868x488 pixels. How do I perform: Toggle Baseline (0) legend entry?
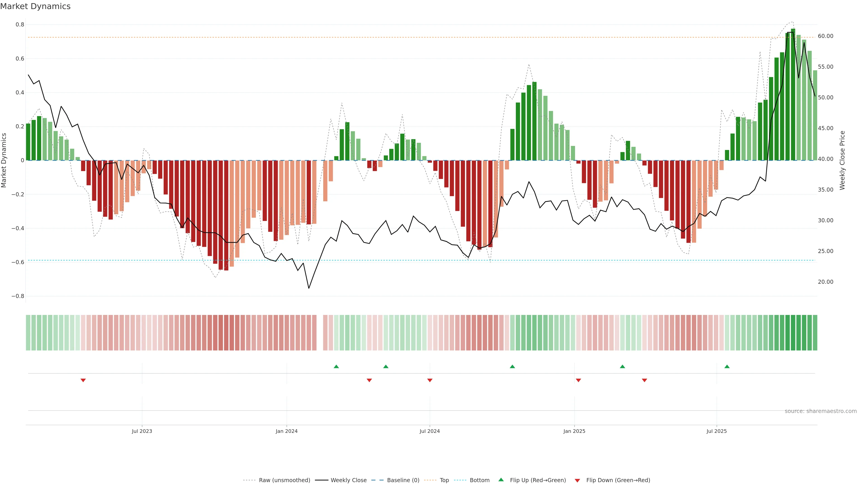tap(403, 480)
